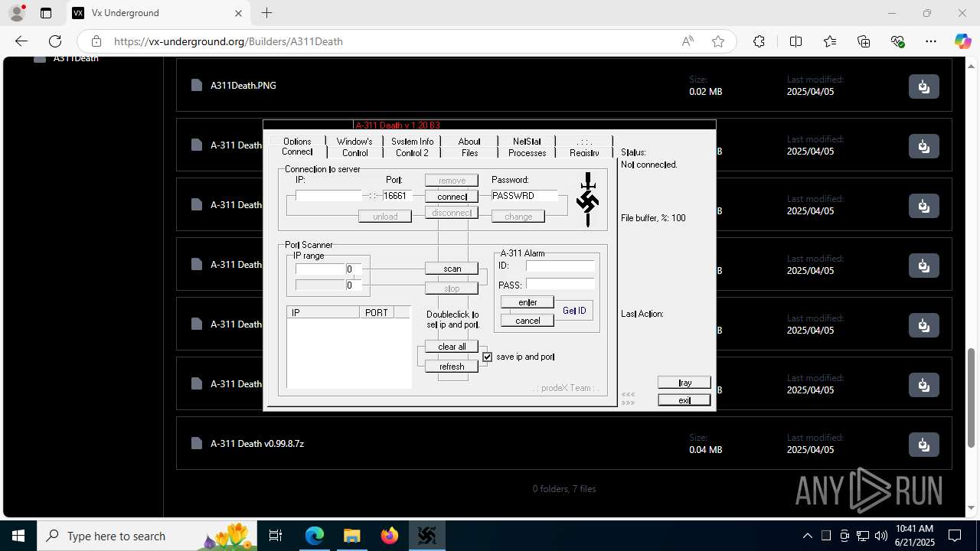The height and width of the screenshot is (551, 980).
Task: Toggle browser split screen
Action: click(x=795, y=41)
